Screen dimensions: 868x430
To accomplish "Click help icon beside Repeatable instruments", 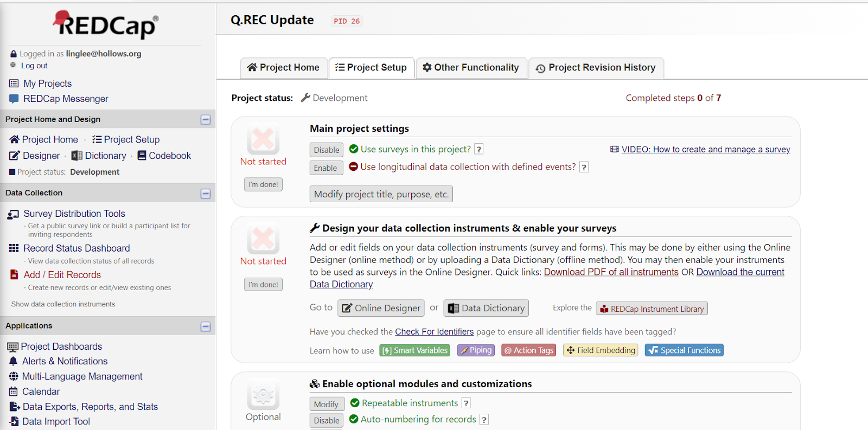I will (466, 403).
